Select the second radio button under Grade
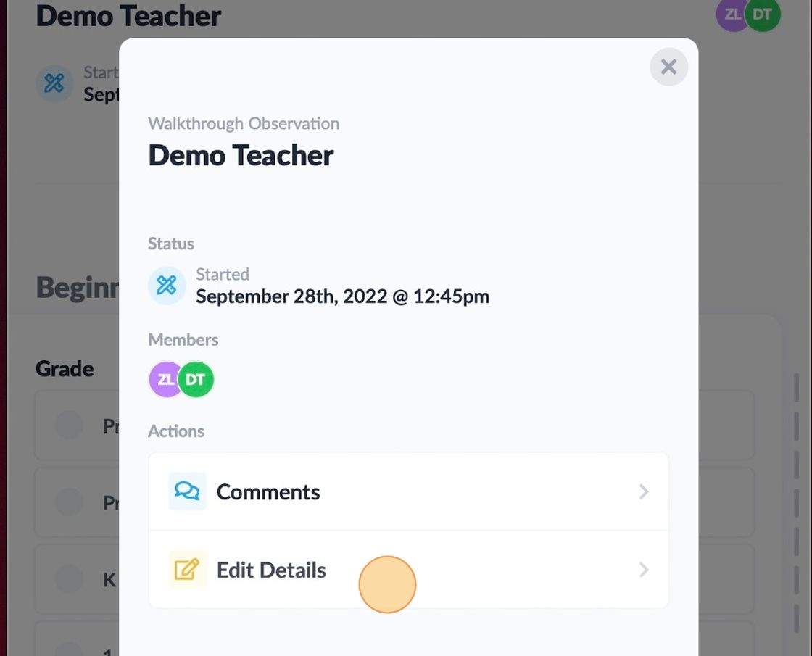 [70, 502]
